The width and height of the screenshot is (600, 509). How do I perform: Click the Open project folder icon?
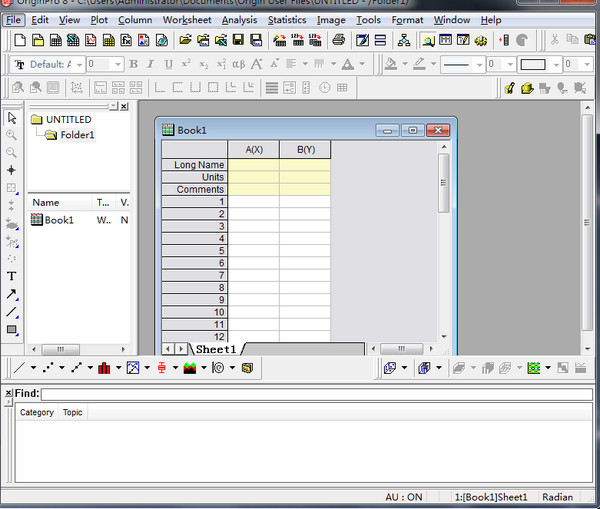click(x=186, y=40)
